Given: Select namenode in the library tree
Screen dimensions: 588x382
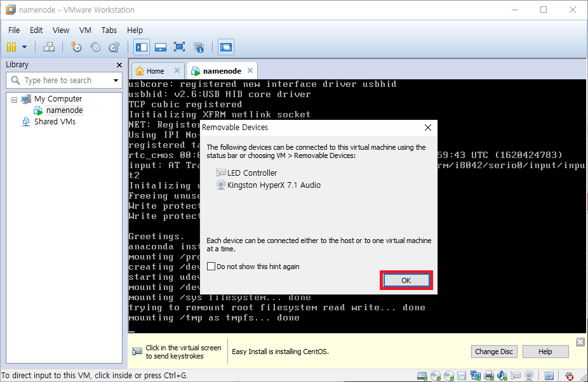Looking at the screenshot, I should point(64,110).
